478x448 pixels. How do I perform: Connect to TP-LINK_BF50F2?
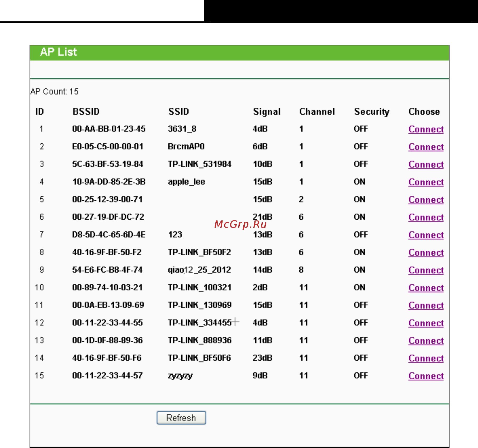click(426, 253)
